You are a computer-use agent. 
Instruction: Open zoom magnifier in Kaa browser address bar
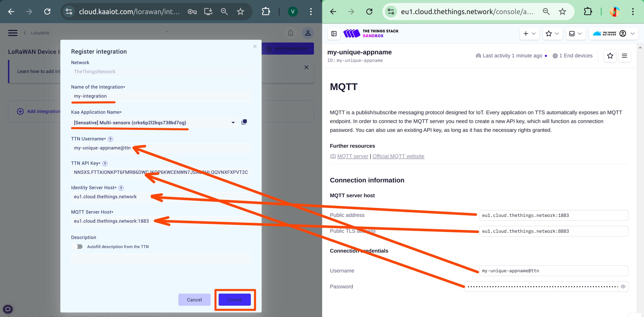[224, 12]
